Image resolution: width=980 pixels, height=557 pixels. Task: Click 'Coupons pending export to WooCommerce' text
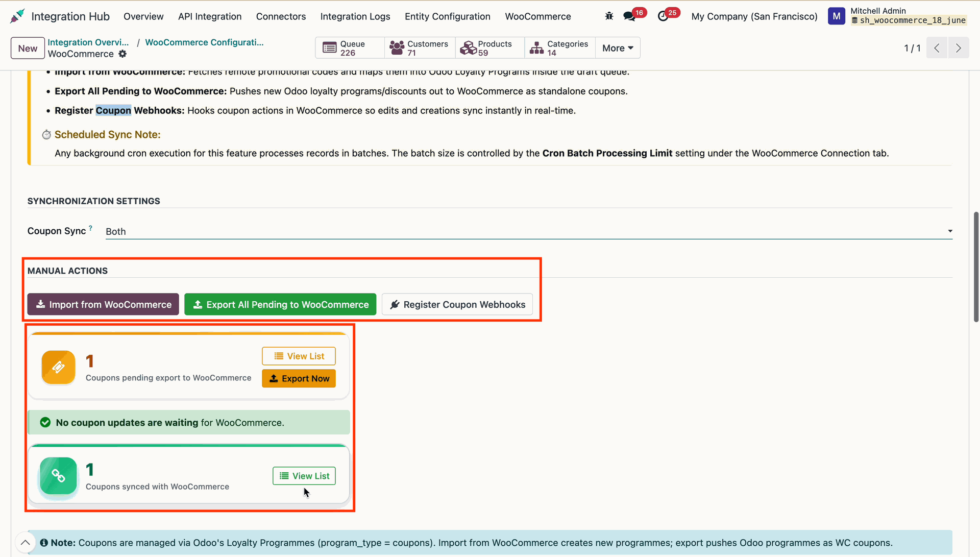pyautogui.click(x=168, y=378)
